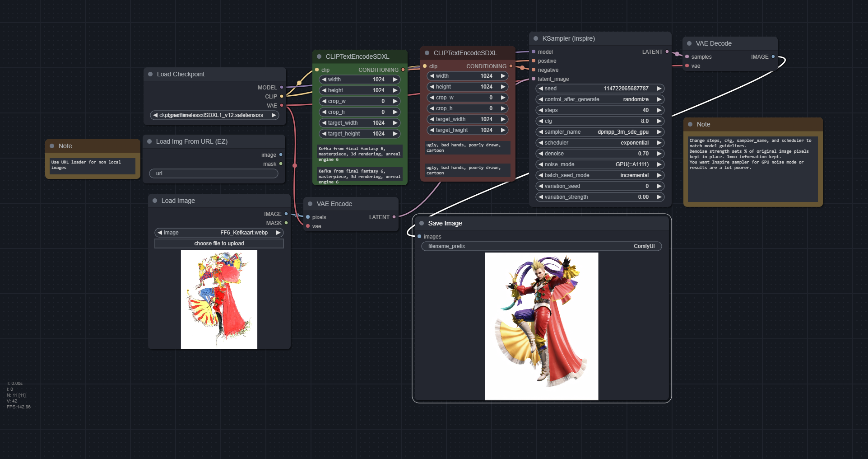This screenshot has height=459, width=868.
Task: Adjust the variation_strength slider value 0.00
Action: (600, 197)
